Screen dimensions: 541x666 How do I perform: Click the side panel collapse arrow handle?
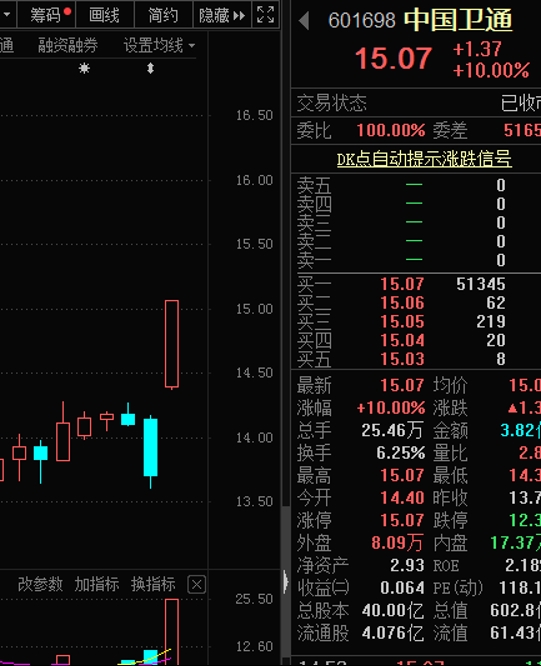click(x=286, y=581)
